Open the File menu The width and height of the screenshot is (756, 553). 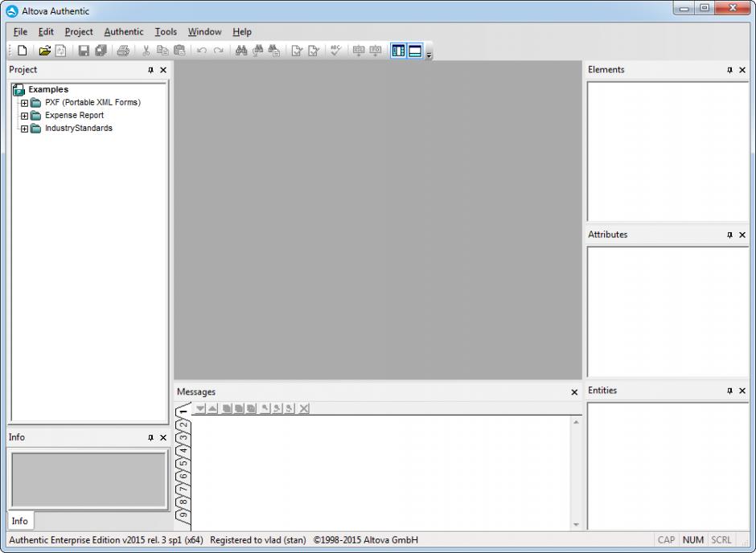[20, 32]
